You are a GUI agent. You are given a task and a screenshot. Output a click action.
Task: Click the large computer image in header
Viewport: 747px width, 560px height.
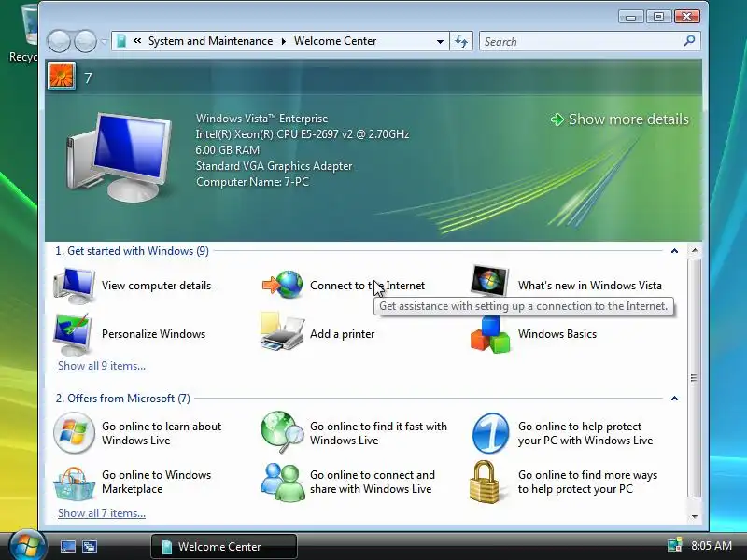coord(119,157)
